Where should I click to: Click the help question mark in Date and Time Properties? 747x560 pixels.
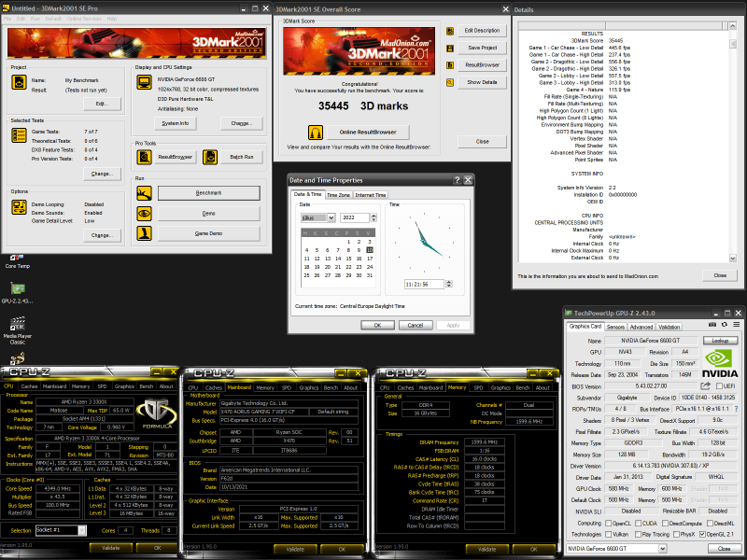[458, 179]
